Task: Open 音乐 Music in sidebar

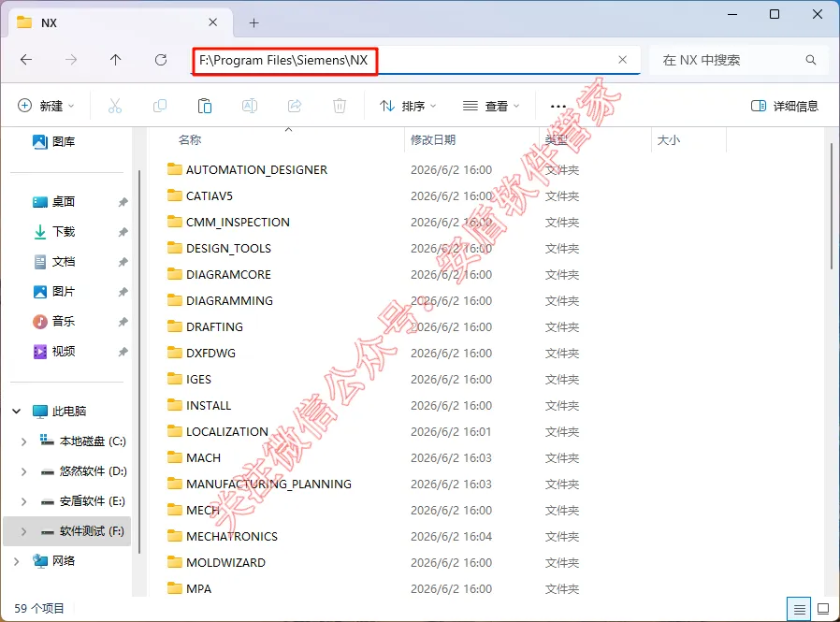Action: (x=53, y=322)
